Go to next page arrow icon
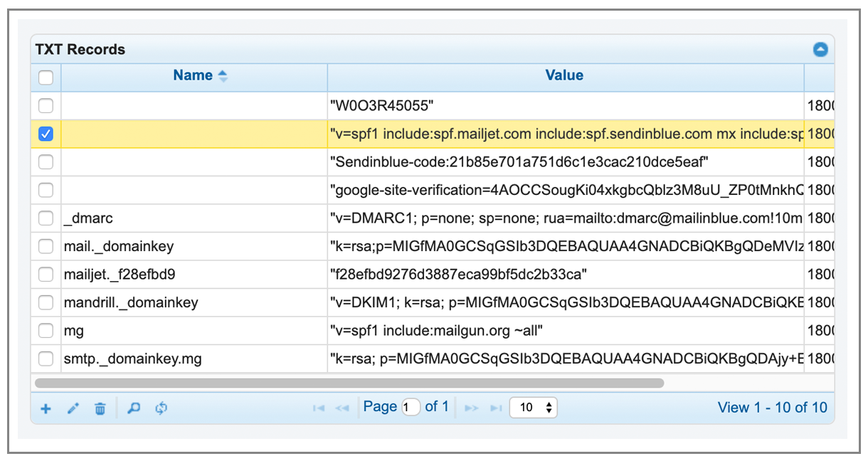Viewport: 868px width, 461px height. (x=471, y=408)
